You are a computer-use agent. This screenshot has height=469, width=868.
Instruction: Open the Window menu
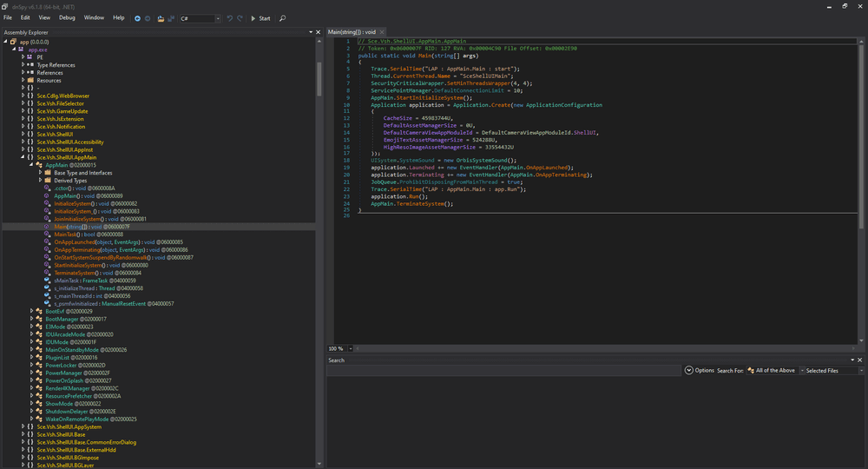coord(94,18)
